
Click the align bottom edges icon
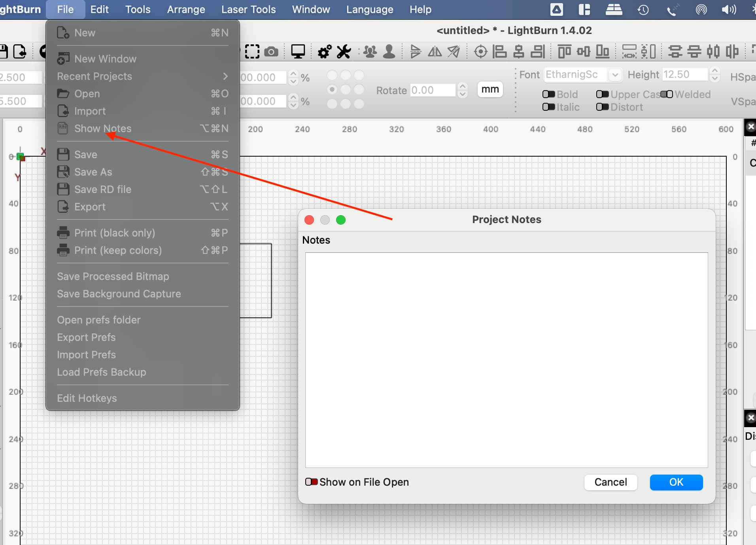(x=602, y=52)
